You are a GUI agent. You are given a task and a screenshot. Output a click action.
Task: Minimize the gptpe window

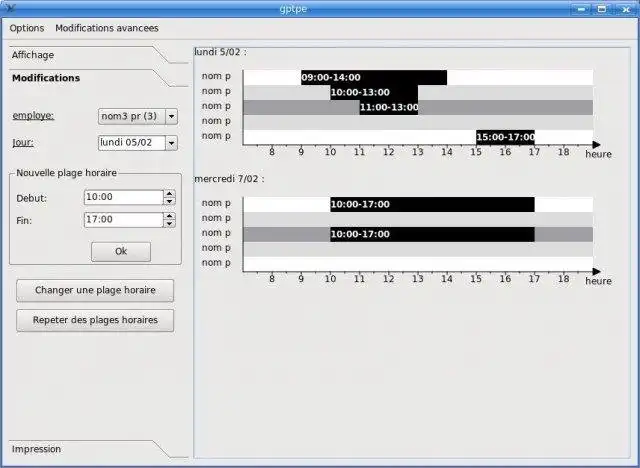pos(582,9)
